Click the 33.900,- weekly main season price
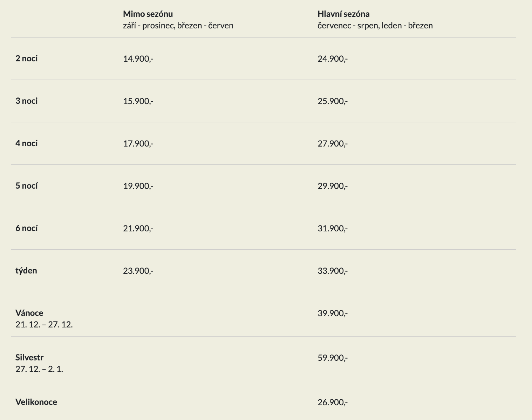The width and height of the screenshot is (532, 420). click(333, 271)
